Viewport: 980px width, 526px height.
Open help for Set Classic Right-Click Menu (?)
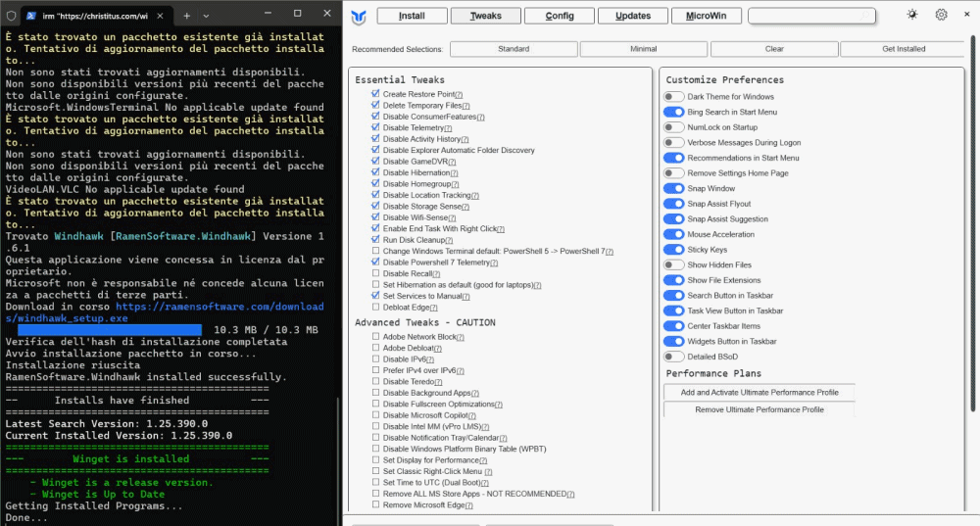coord(488,472)
